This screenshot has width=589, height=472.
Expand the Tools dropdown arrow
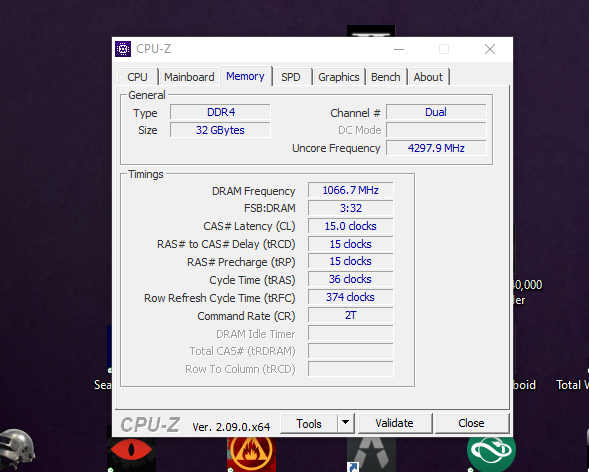[x=346, y=424]
